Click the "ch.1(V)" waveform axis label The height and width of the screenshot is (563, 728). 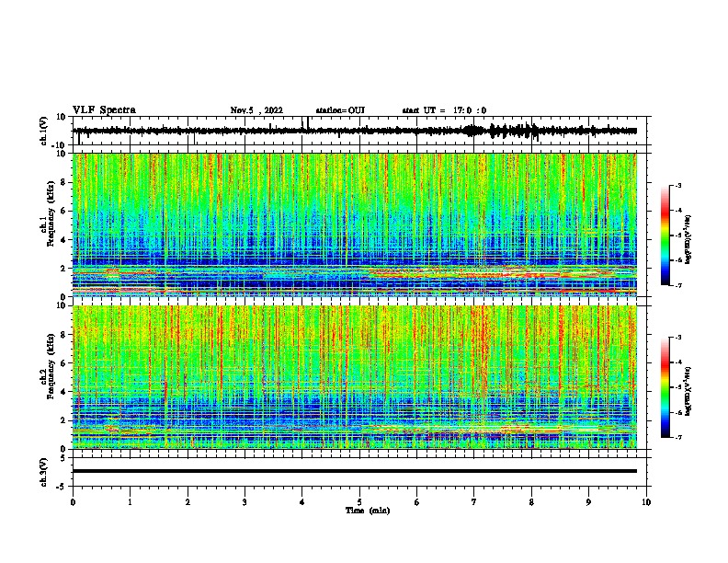[x=44, y=131]
